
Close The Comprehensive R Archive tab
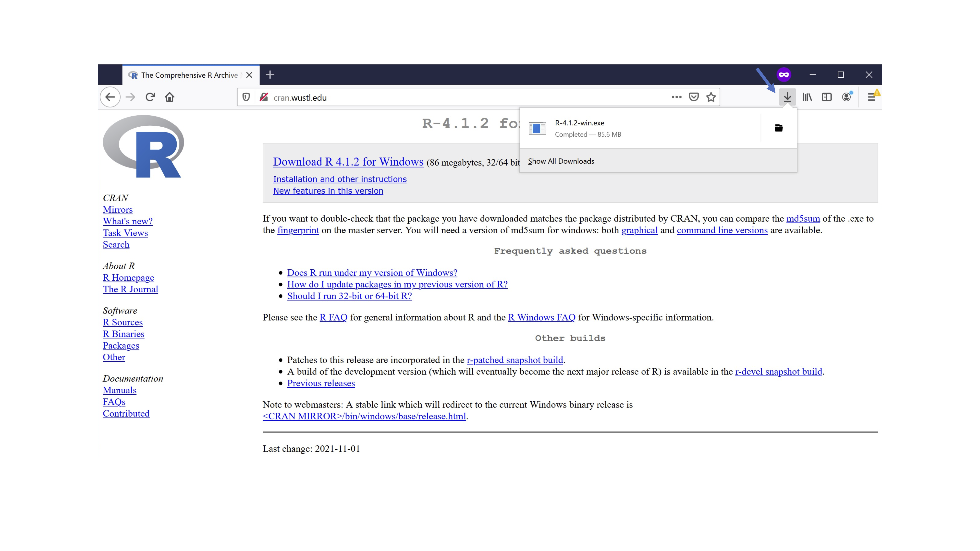click(249, 75)
